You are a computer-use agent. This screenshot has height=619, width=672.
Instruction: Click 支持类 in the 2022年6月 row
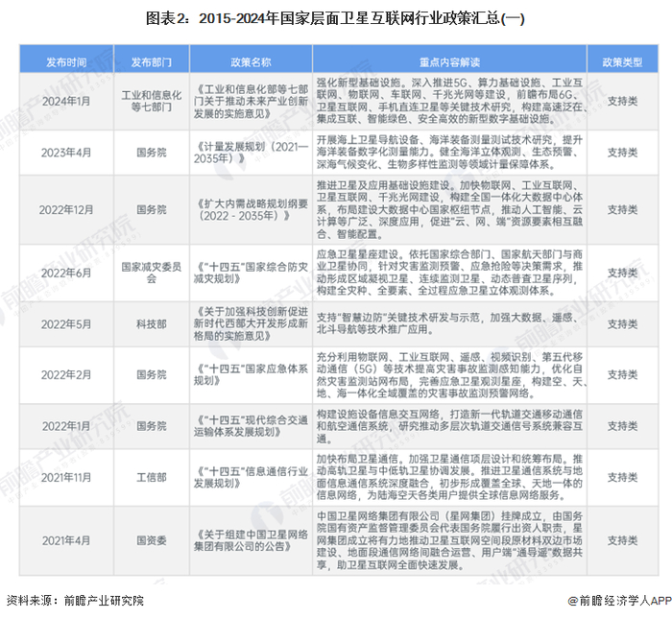point(622,273)
